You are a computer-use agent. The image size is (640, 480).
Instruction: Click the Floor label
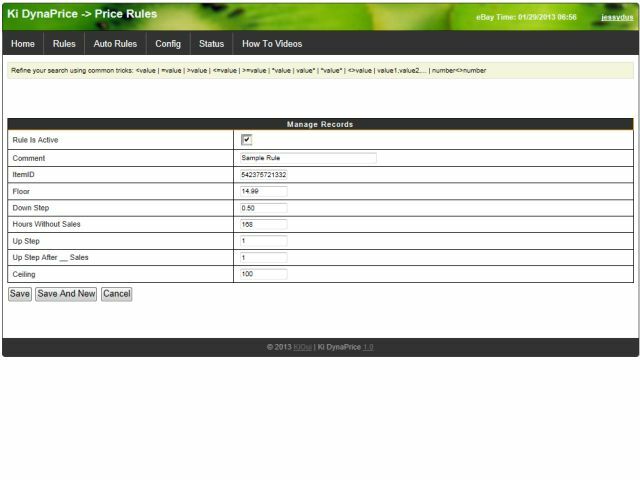coord(21,191)
